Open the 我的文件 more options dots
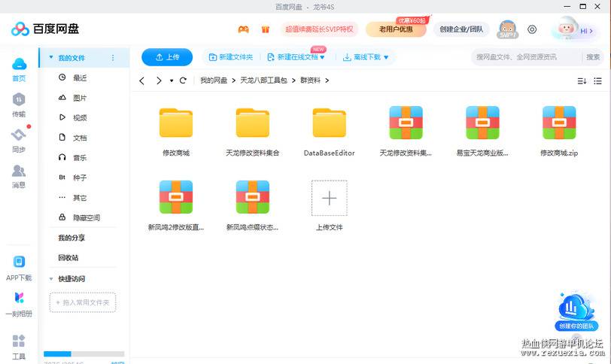This screenshot has height=364, width=611. tap(113, 58)
